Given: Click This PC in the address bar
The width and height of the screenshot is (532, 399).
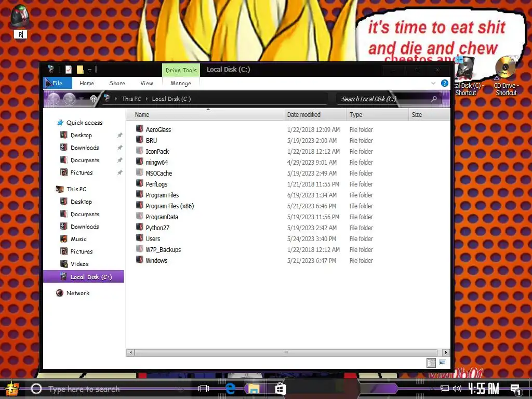Looking at the screenshot, I should 131,99.
